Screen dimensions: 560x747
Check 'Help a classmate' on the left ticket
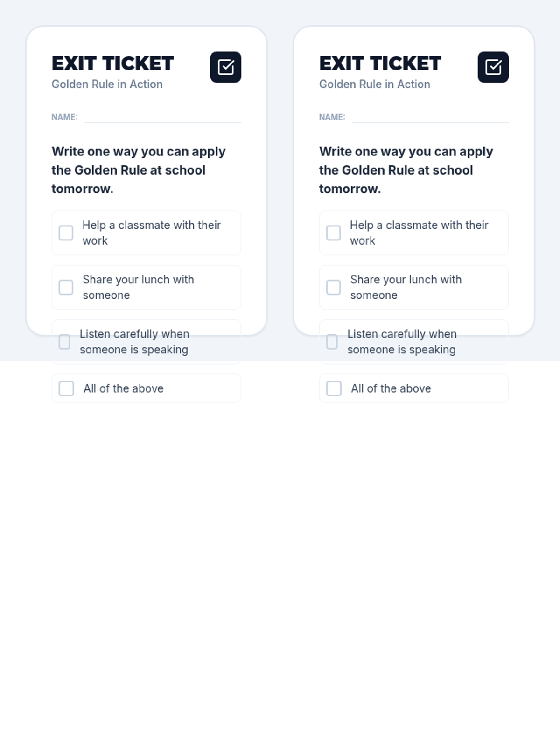click(66, 233)
